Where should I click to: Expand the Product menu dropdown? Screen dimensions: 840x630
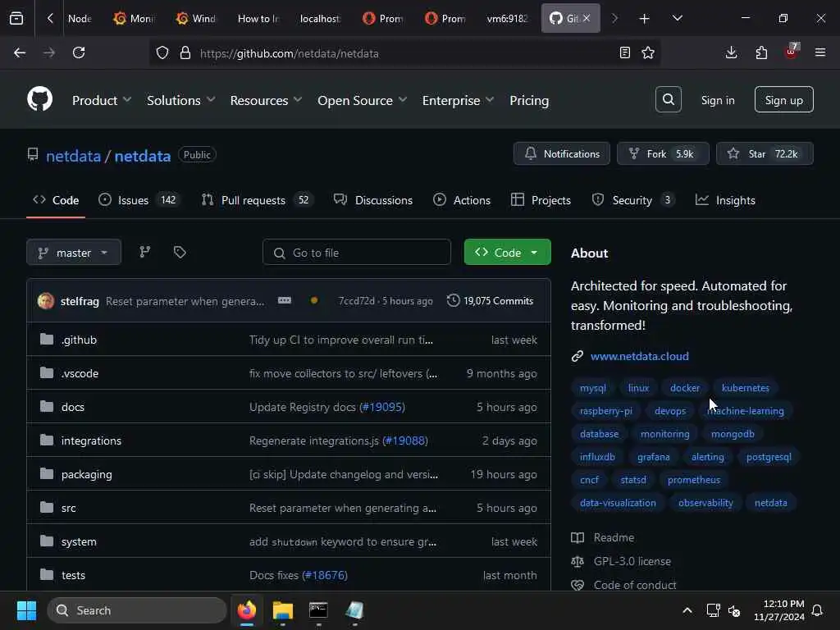point(102,100)
